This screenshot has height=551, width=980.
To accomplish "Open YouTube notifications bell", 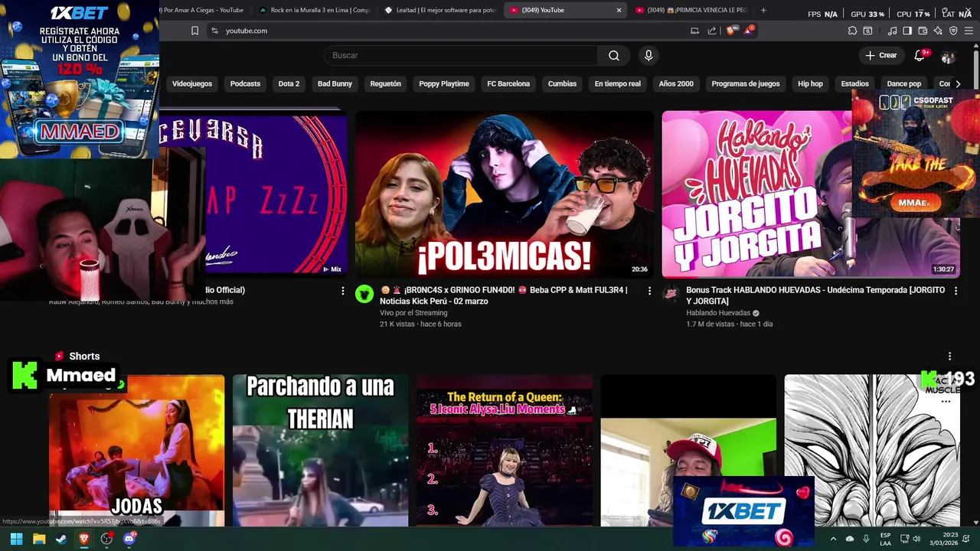I will pos(920,55).
